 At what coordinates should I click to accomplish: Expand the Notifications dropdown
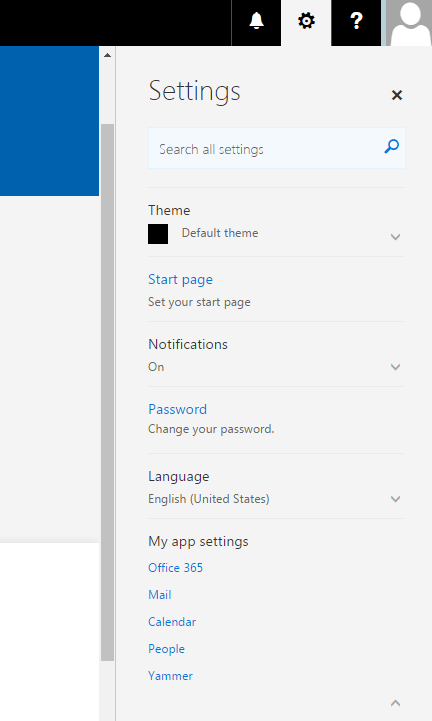pos(395,367)
